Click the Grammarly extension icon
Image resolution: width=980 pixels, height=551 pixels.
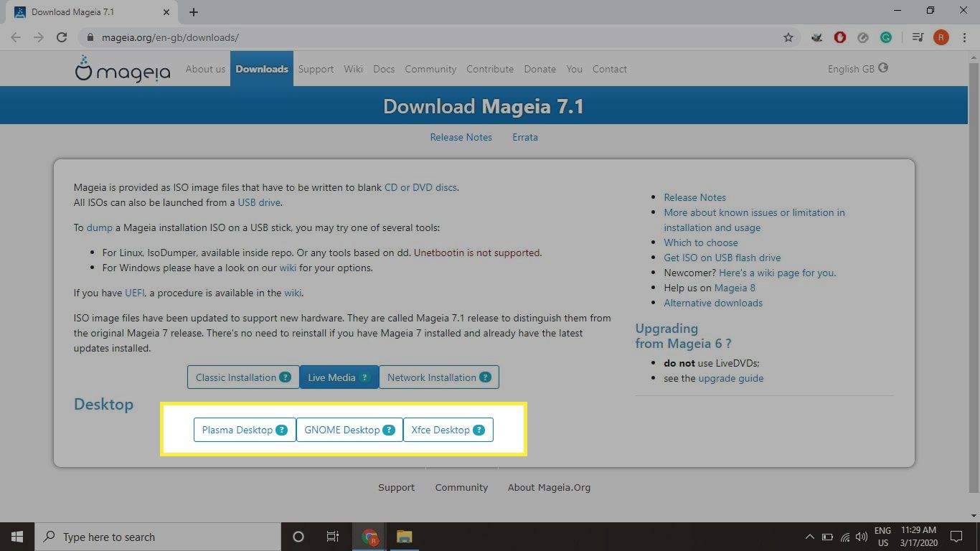click(886, 37)
